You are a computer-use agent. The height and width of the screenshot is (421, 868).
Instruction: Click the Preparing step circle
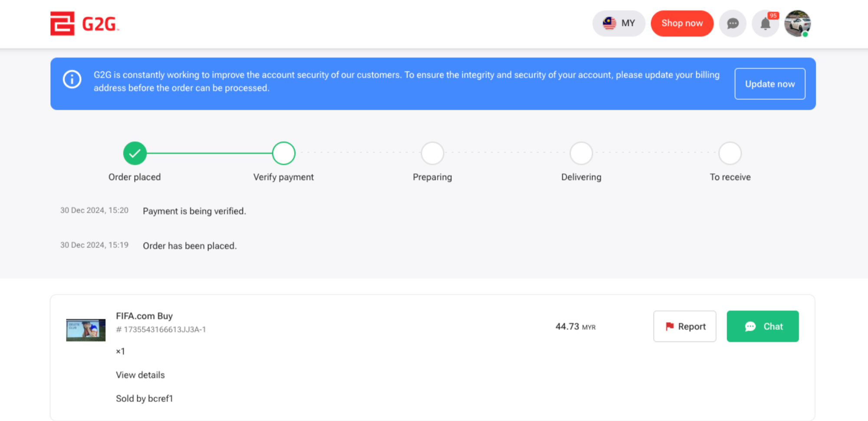[x=432, y=153]
